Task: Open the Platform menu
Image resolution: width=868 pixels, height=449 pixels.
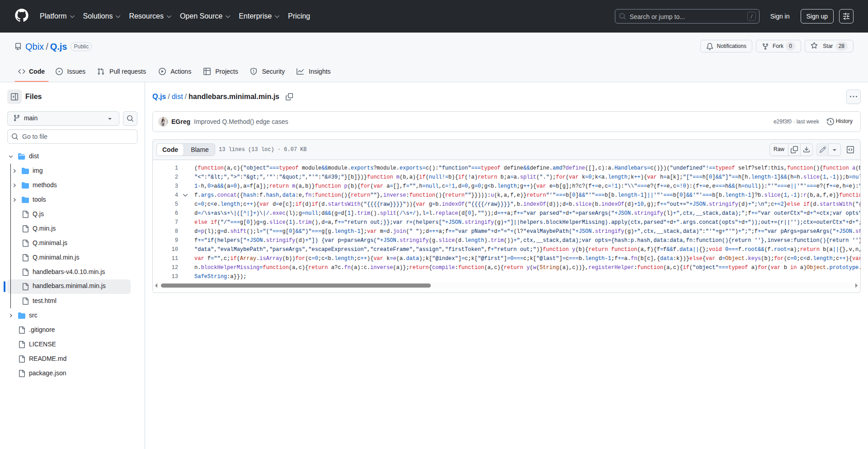Action: coord(57,16)
